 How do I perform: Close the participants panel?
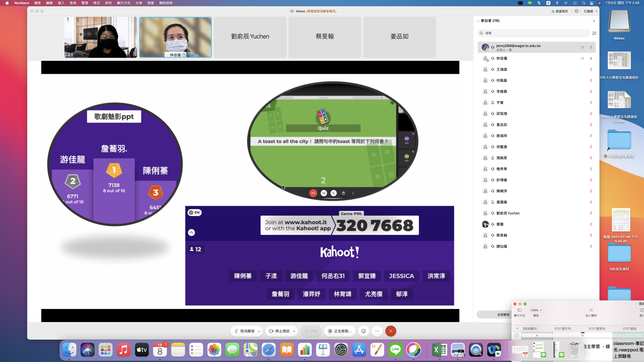594,21
